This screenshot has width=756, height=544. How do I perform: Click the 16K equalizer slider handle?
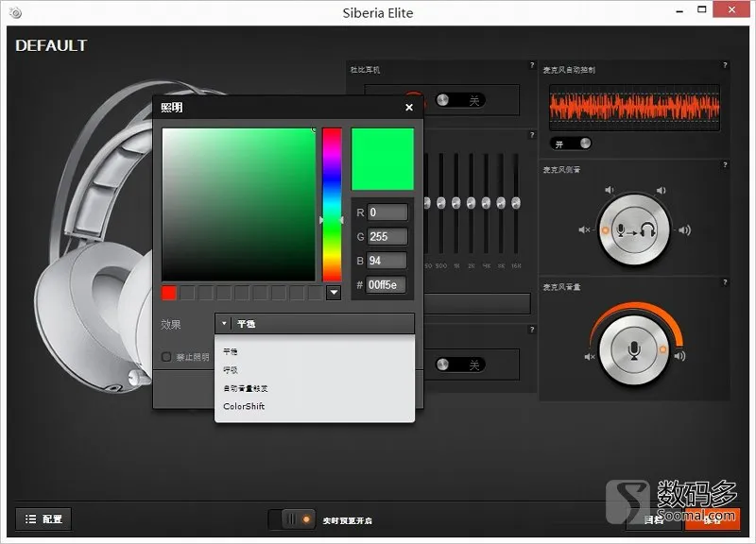pyautogui.click(x=516, y=203)
